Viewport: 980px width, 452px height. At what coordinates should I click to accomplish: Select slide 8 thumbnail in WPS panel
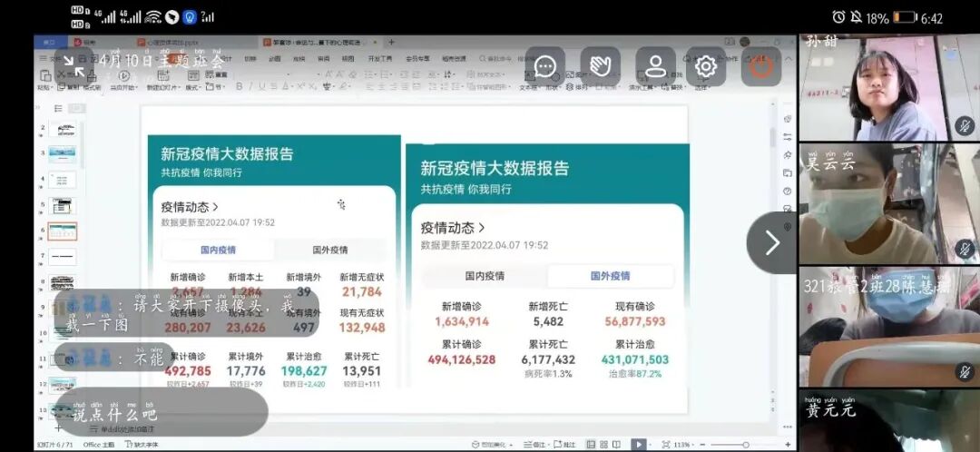tap(63, 282)
